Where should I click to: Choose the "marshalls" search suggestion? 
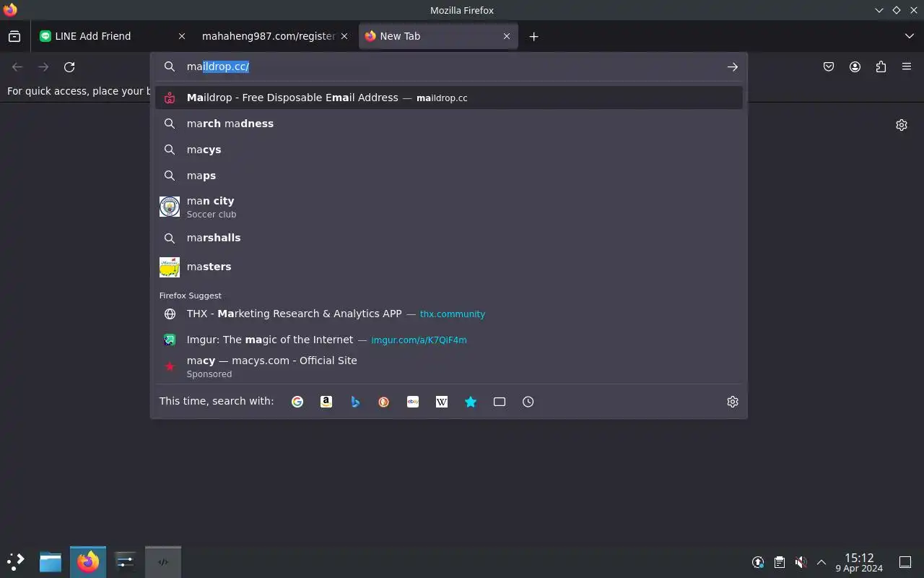[449, 238]
